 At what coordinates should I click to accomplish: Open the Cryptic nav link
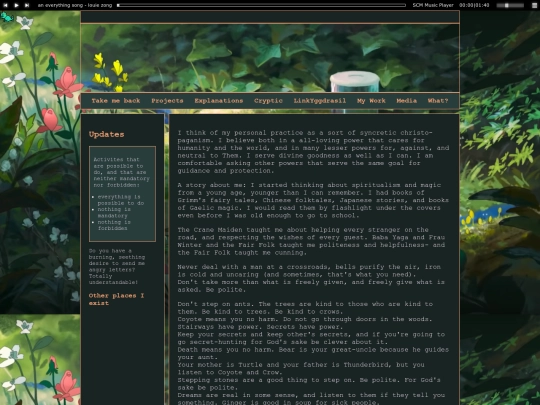(x=268, y=101)
